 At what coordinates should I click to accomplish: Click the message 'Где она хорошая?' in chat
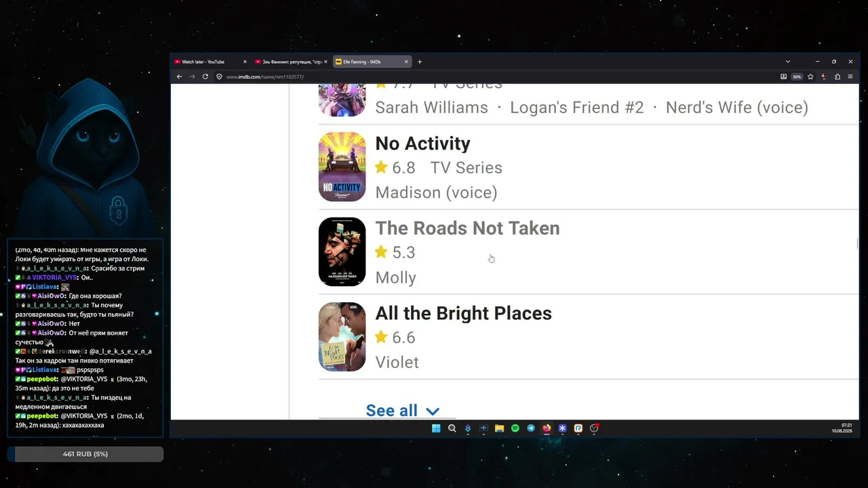95,296
